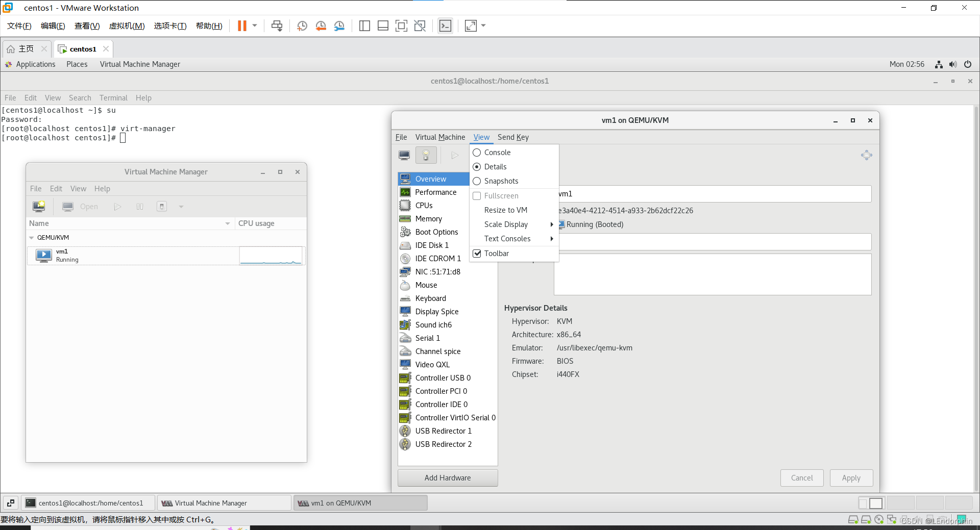This screenshot has height=530, width=980.
Task: Click VMware stretch guest icon
Action: (x=471, y=26)
